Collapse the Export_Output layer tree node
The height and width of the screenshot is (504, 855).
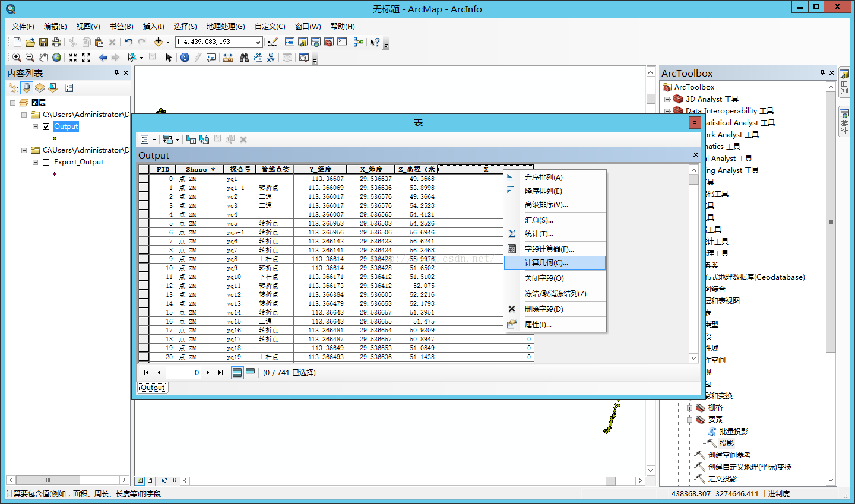coord(35,162)
